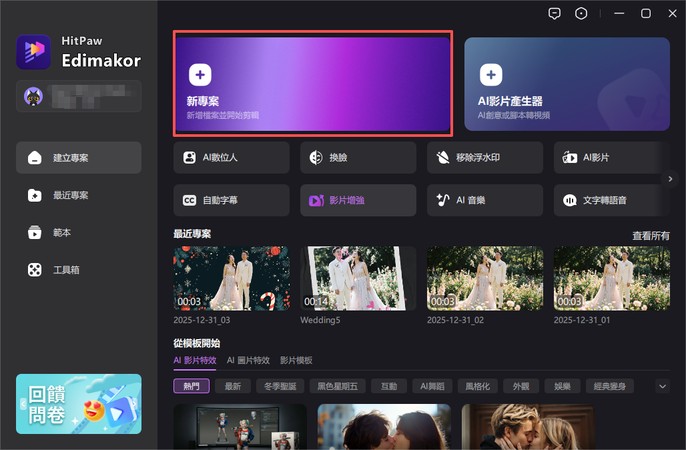Click the 2025-12-31_01 project name
This screenshot has width=686, height=450.
(582, 320)
